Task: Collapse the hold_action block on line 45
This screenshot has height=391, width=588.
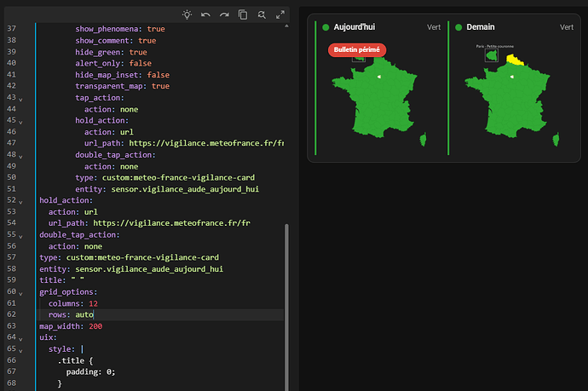Action: pyautogui.click(x=20, y=123)
